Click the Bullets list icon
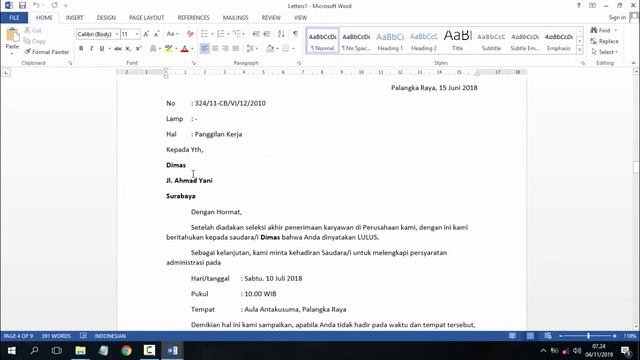The height and width of the screenshot is (360, 640). (204, 34)
